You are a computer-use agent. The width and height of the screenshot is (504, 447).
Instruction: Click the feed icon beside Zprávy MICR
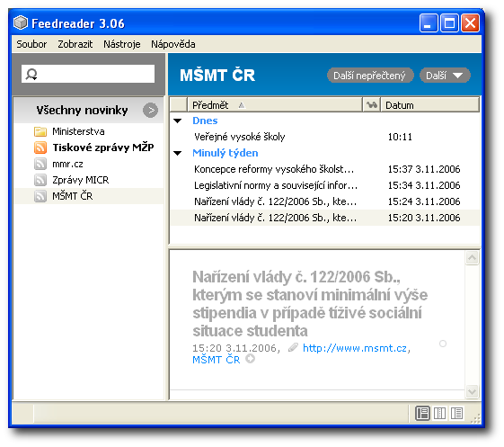(40, 180)
